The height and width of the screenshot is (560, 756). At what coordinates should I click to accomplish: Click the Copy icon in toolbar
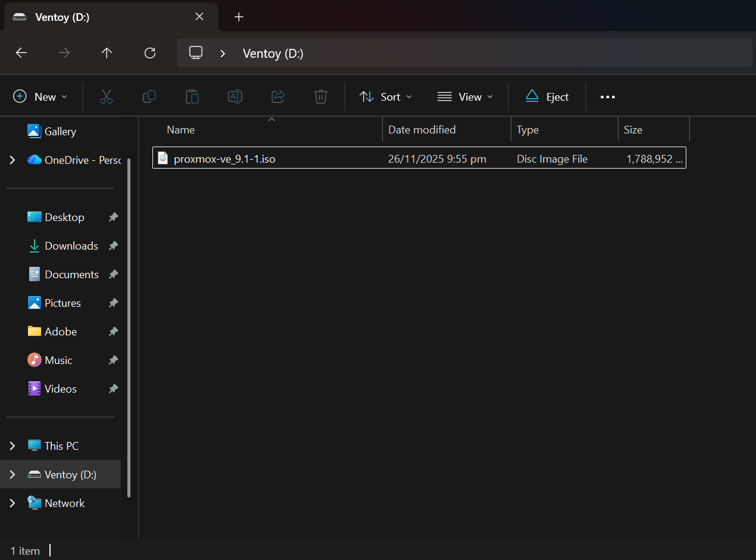[x=149, y=97]
